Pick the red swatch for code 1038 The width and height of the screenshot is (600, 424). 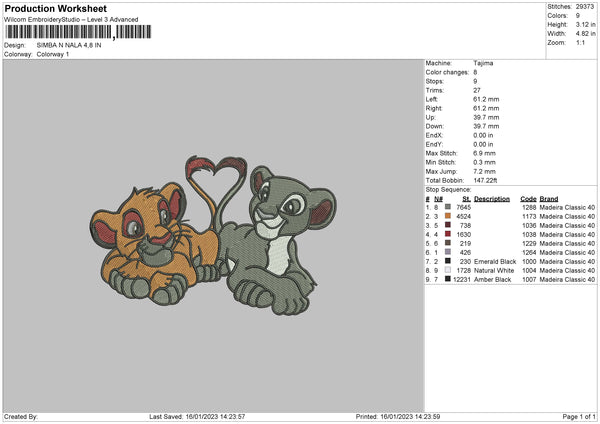(446, 234)
